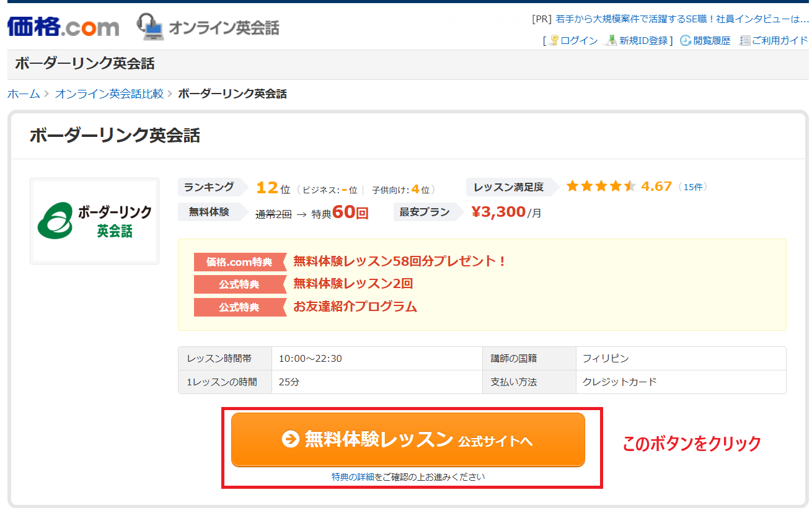Open the 閲覧履歴 link

712,40
